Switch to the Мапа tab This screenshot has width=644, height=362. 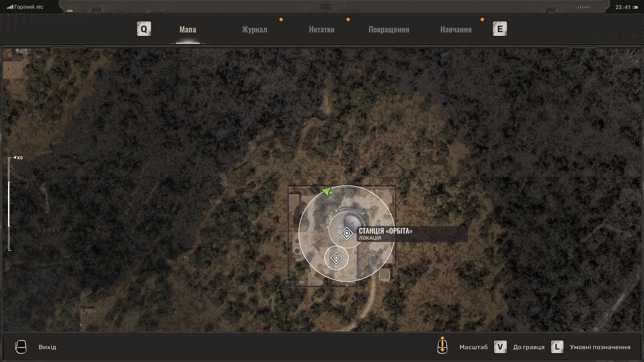[x=187, y=29]
